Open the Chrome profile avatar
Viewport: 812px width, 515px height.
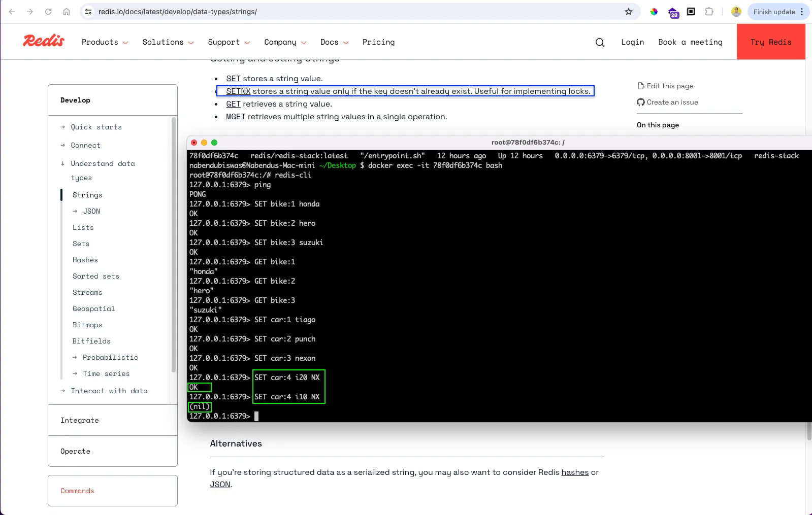[736, 12]
